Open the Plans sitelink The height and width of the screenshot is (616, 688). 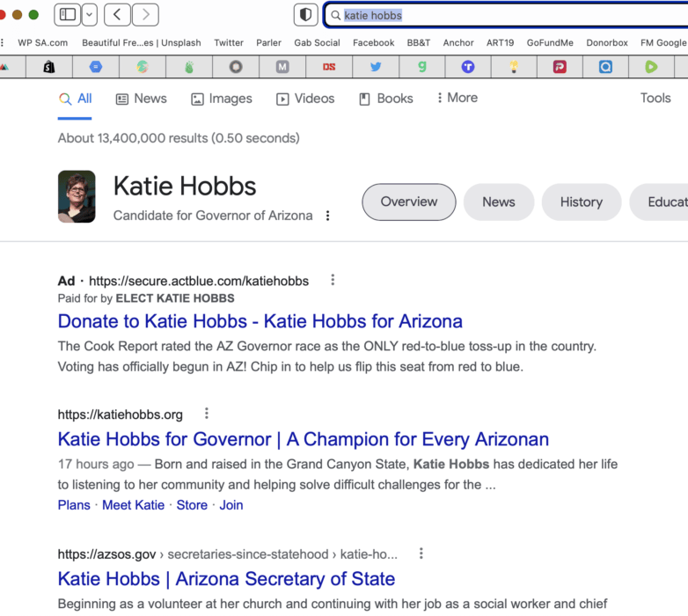point(74,505)
